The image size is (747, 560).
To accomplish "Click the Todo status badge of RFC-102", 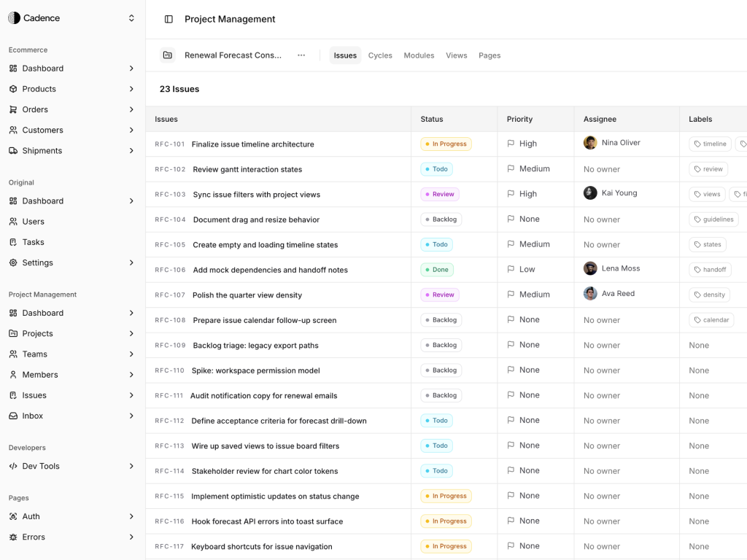I will coord(437,169).
